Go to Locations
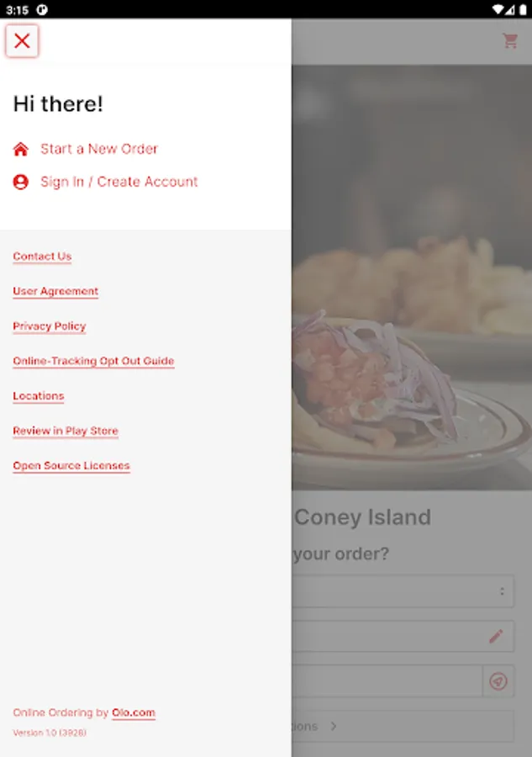 (x=39, y=396)
